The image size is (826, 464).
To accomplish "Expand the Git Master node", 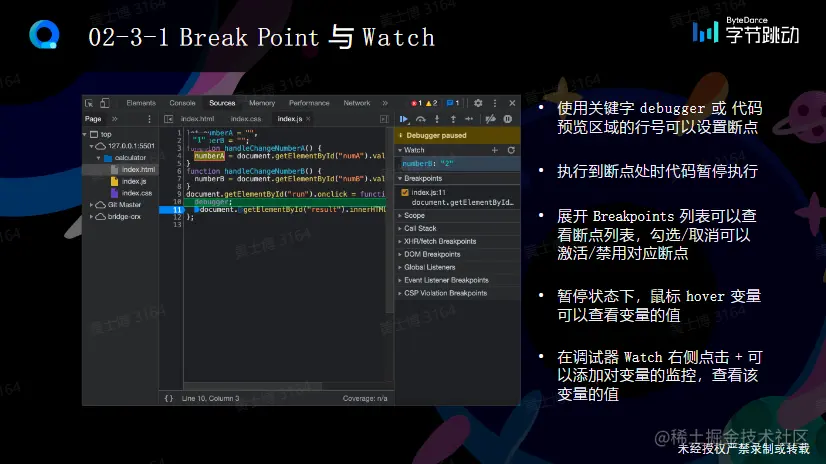I will tap(91, 204).
